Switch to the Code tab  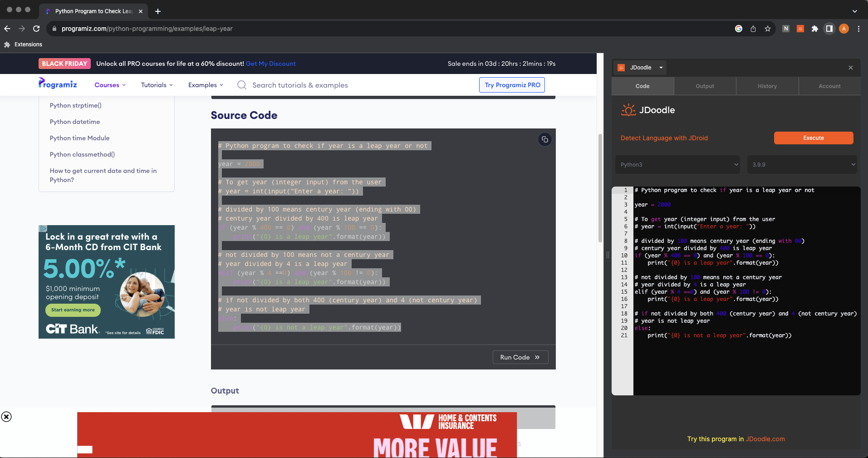coord(642,86)
